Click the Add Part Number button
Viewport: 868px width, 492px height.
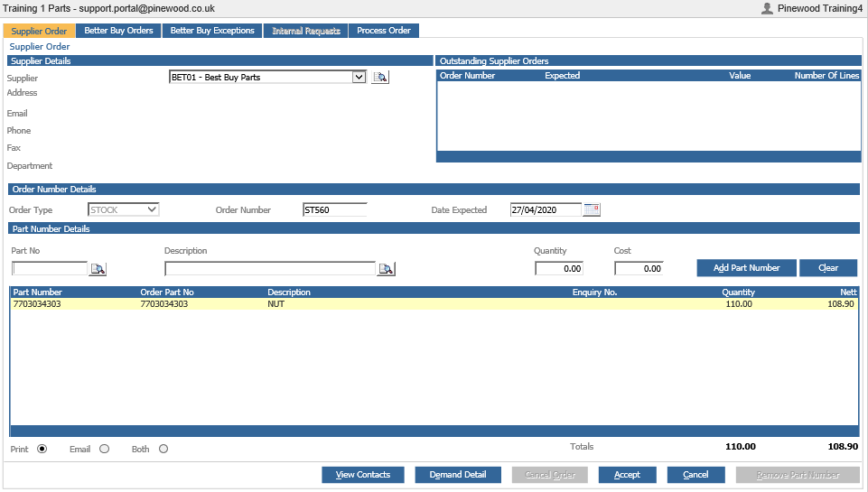click(x=746, y=268)
